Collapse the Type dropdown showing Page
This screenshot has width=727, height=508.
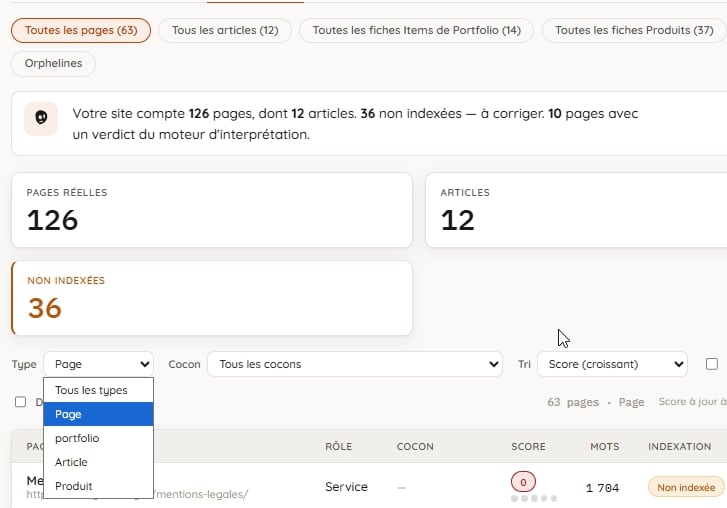[98, 364]
